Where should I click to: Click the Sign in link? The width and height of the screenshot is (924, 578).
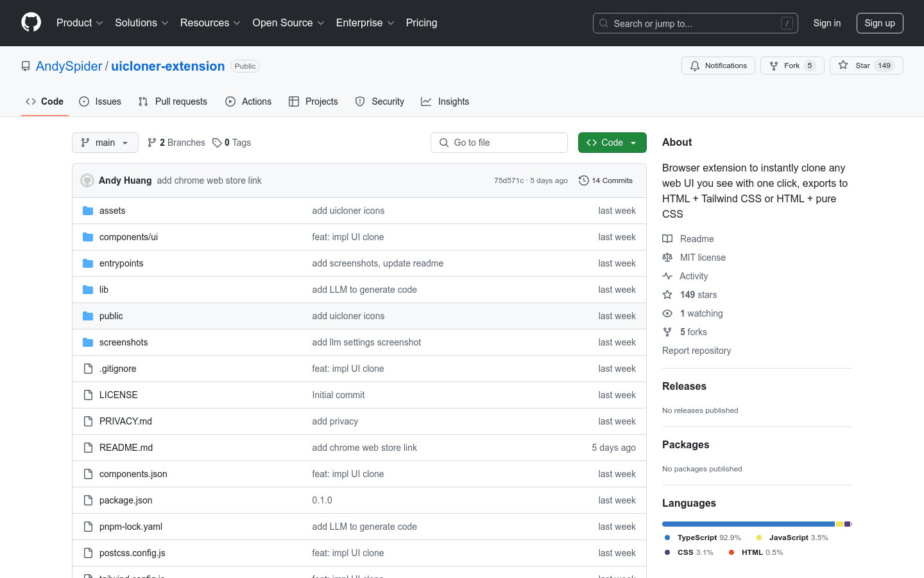point(826,23)
